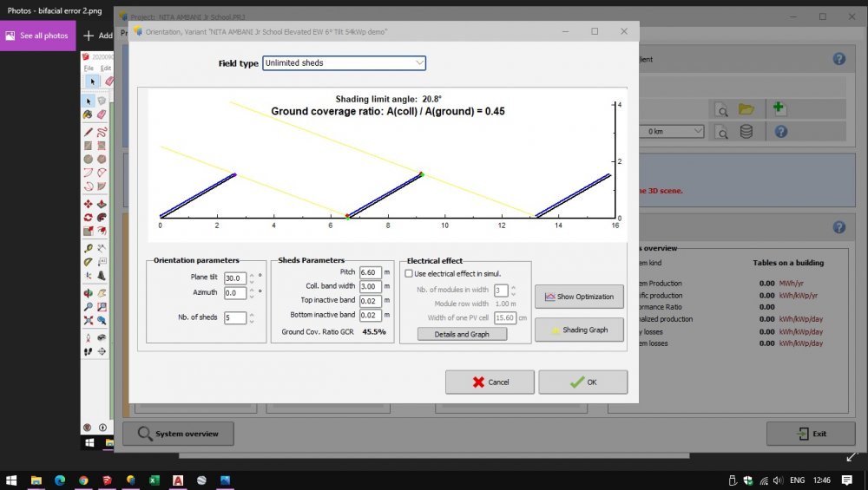Image resolution: width=868 pixels, height=490 pixels.
Task: Click the Chrome icon in the taskbar
Action: (83, 480)
